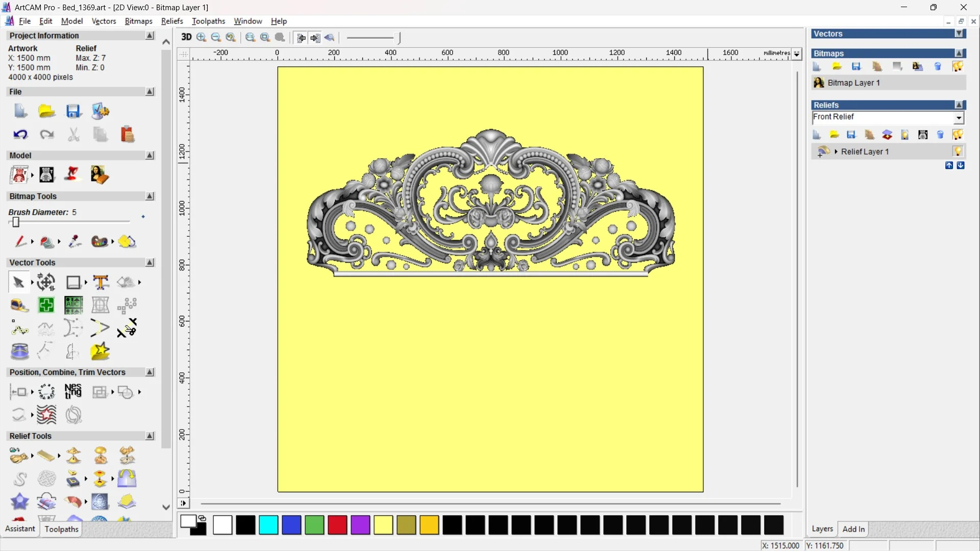Click the Zoom In magnifier icon
980x551 pixels.
[201, 37]
